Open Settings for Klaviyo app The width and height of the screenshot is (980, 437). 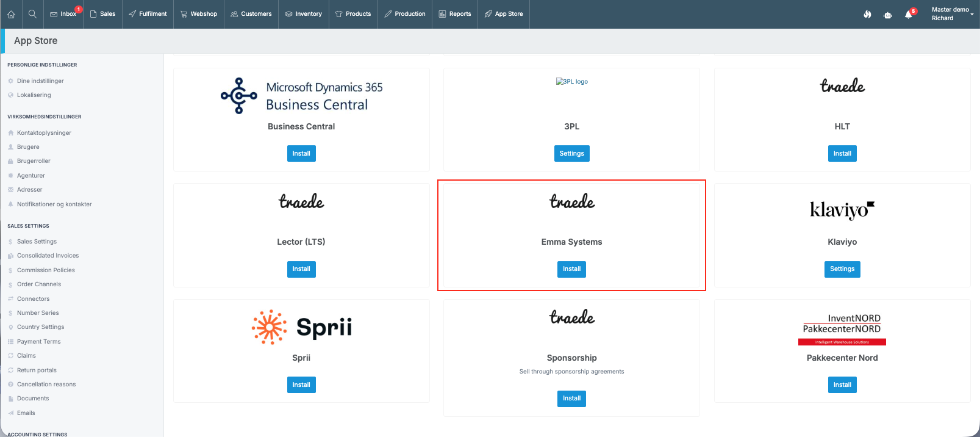coord(842,269)
